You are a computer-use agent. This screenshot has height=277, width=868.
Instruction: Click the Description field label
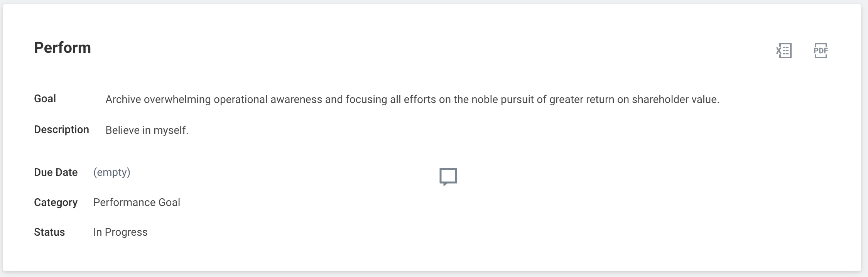coord(61,130)
